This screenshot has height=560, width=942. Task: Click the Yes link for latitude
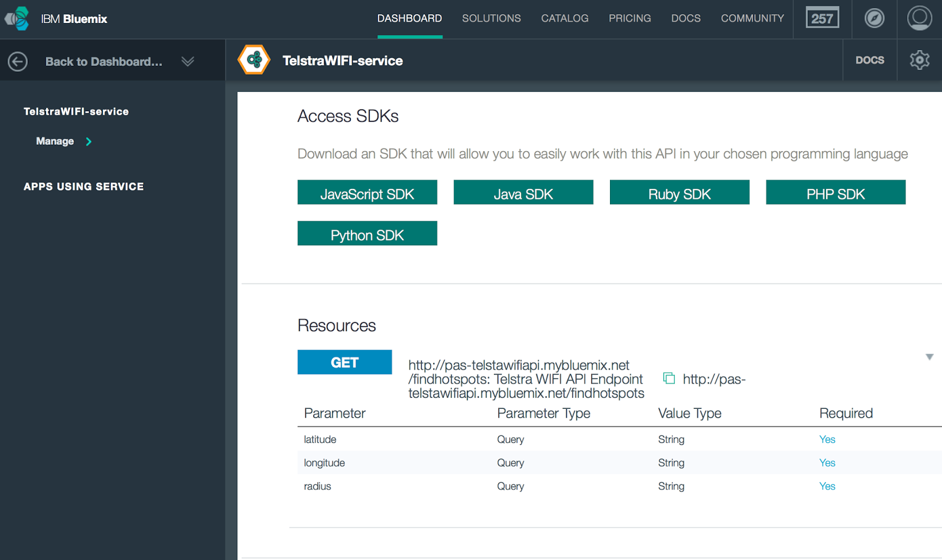827,439
